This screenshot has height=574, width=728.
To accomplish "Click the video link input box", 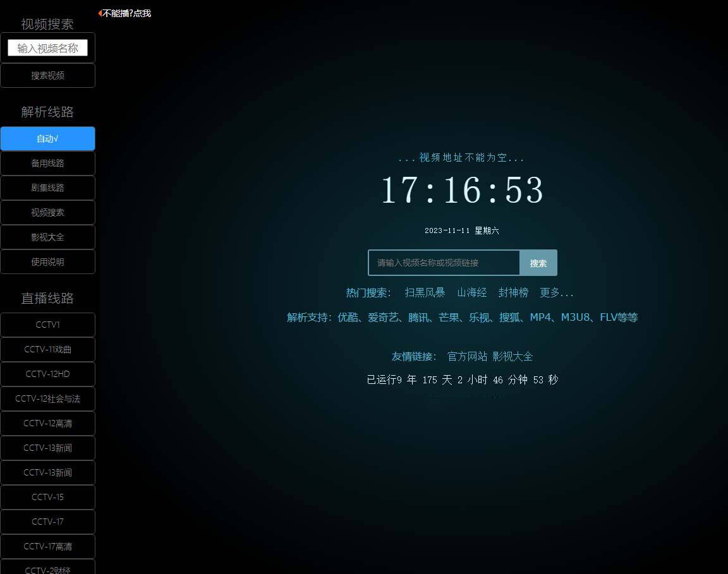I will [444, 263].
